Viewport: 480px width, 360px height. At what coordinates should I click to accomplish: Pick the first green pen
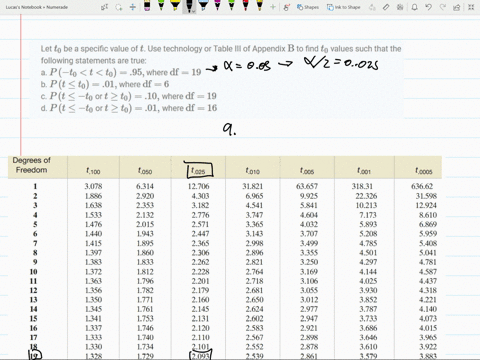[x=161, y=6]
